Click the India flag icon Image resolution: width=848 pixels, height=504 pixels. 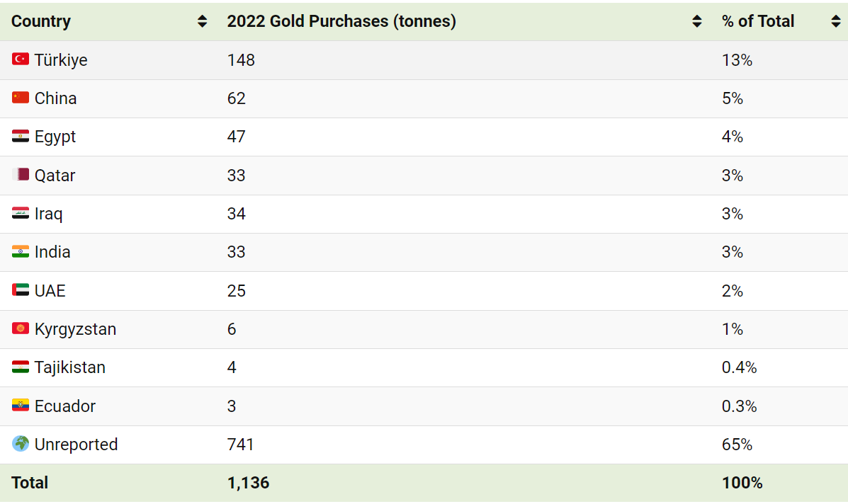coord(21,251)
